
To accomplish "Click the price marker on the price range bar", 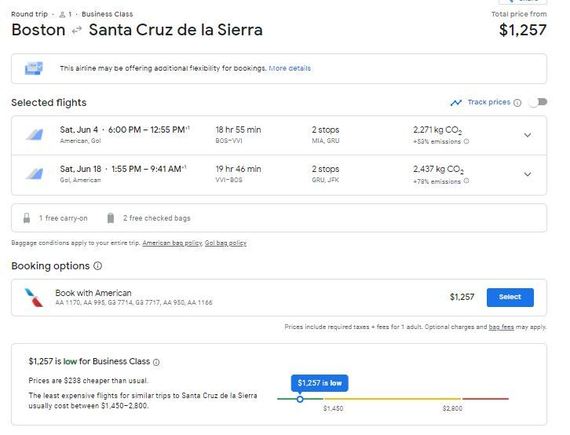I will [x=300, y=399].
